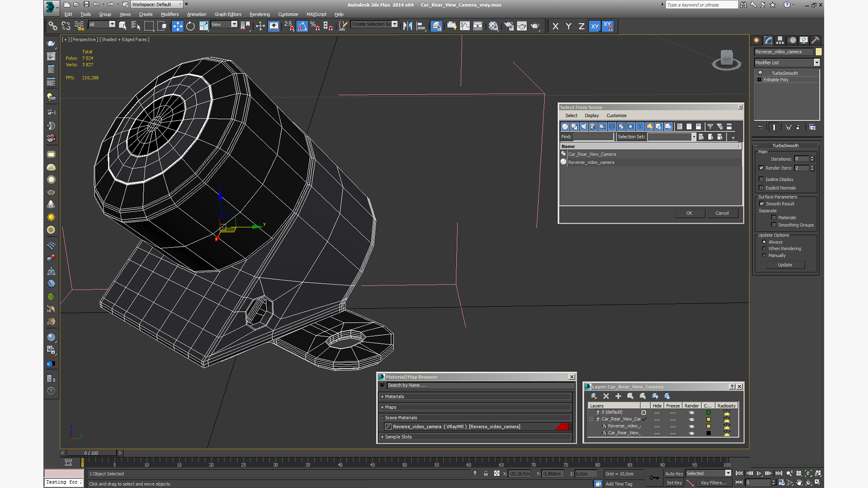Click Create New Layer icon in Layer dialog
The image size is (868, 488).
tap(594, 396)
